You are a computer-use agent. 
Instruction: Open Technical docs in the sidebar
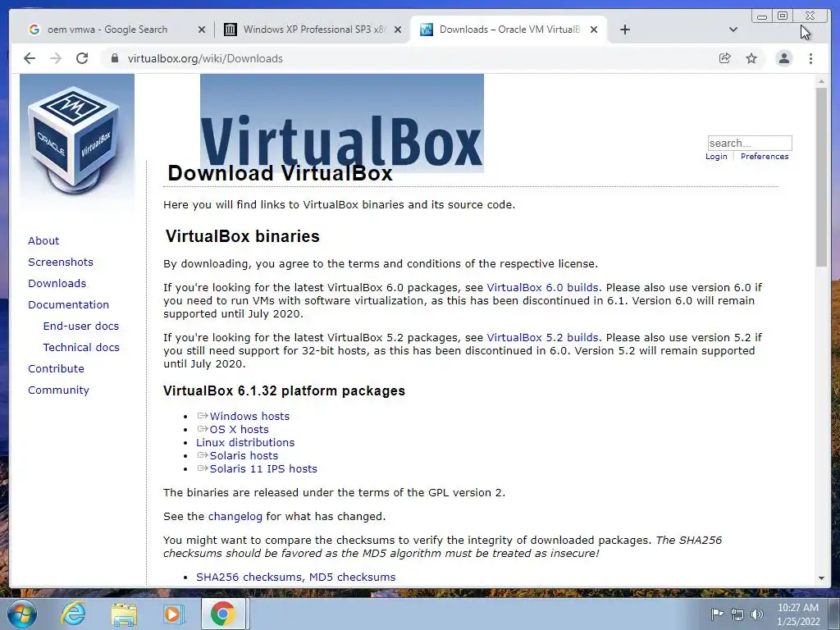click(81, 348)
